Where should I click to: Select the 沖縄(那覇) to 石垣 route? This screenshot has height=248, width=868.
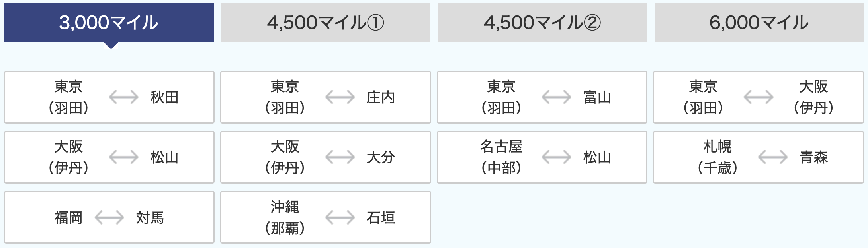tap(326, 217)
